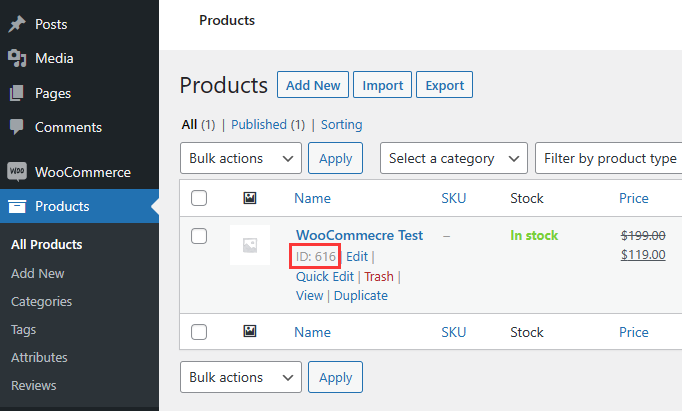This screenshot has height=411, width=682.
Task: Click the Pages icon in sidebar
Action: pos(17,93)
